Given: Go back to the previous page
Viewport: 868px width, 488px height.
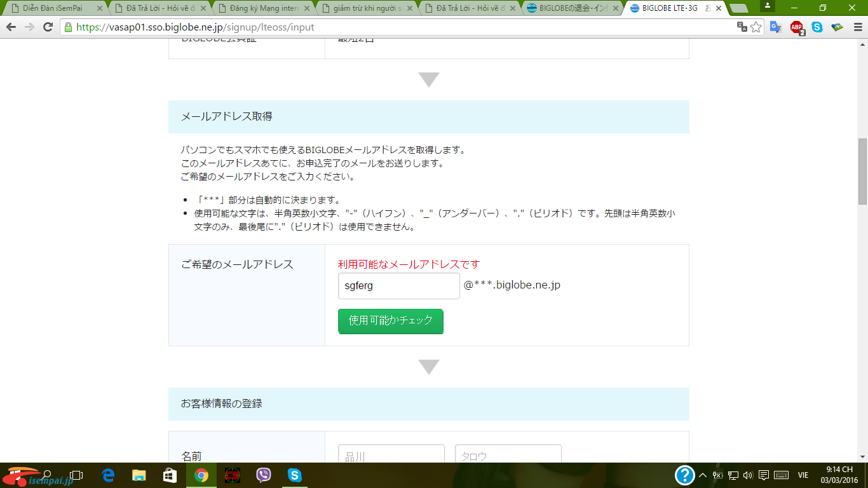Looking at the screenshot, I should point(11,27).
